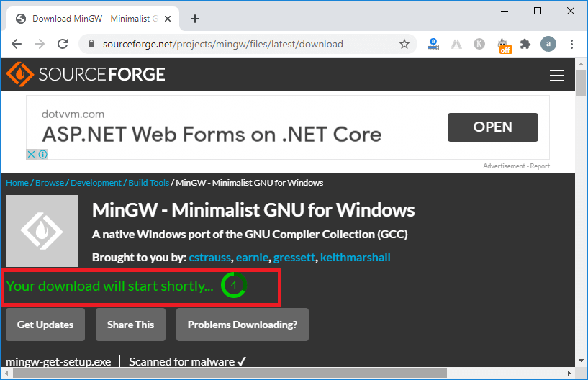Click Share This button
Screen dimensions: 588x380
click(x=130, y=325)
